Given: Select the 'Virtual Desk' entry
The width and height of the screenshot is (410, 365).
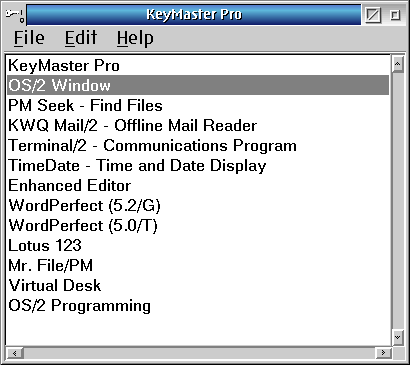Looking at the screenshot, I should coord(198,285).
